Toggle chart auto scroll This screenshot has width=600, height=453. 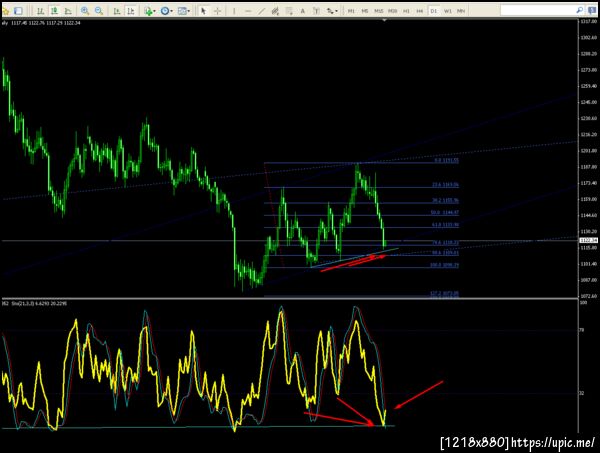click(x=117, y=11)
